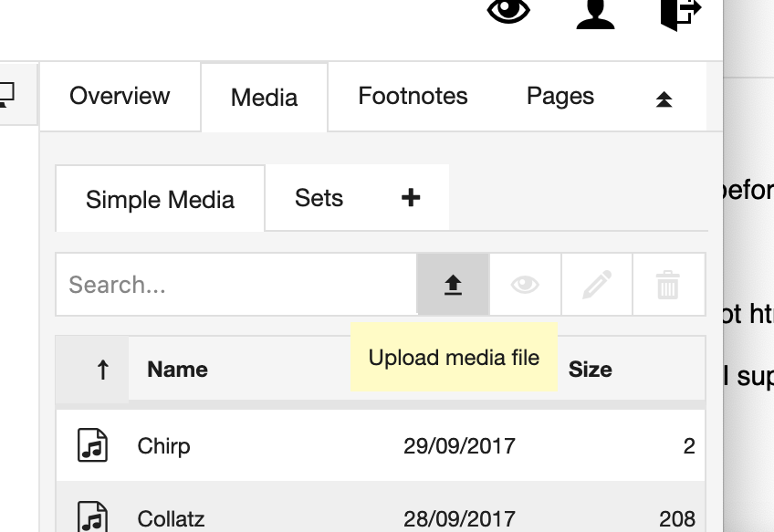Open the user profile icon
The height and width of the screenshot is (532, 774).
point(595,14)
